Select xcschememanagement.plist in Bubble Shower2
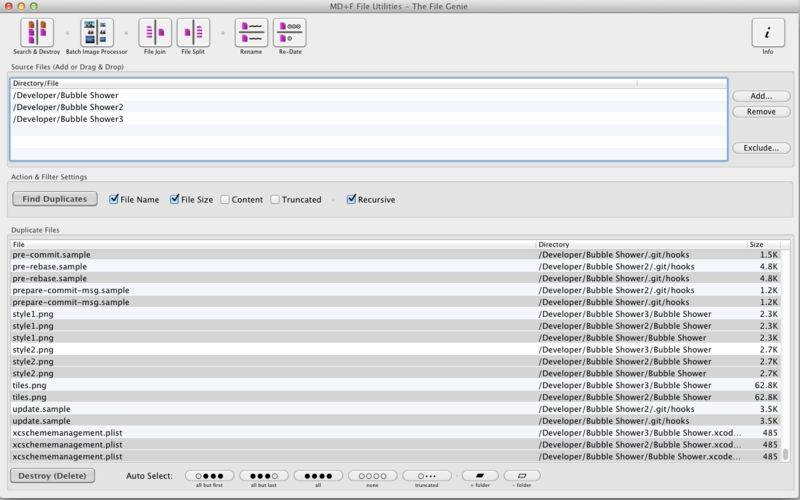 click(396, 444)
